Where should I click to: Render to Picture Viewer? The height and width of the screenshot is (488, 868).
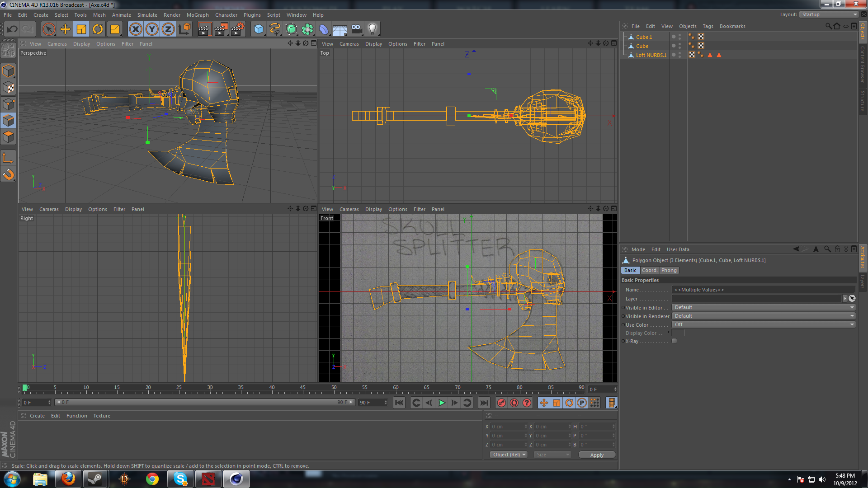pos(221,29)
